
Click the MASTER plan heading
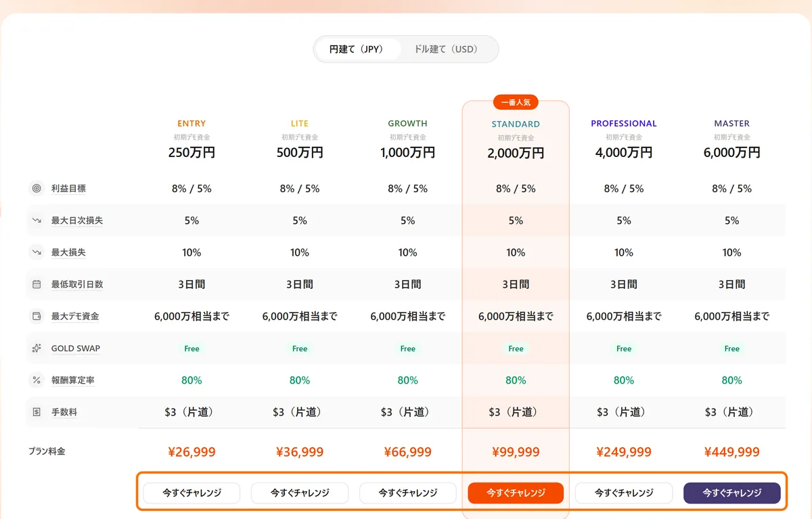click(x=732, y=124)
